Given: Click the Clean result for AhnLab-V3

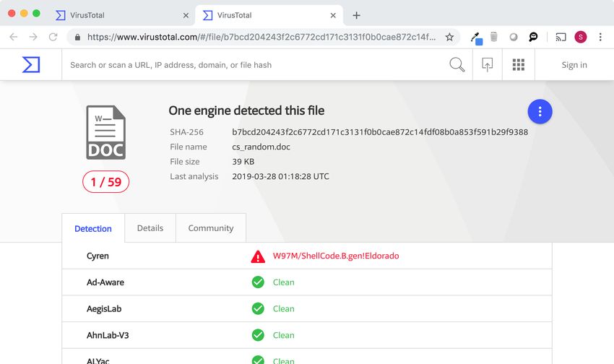Looking at the screenshot, I should coord(283,335).
